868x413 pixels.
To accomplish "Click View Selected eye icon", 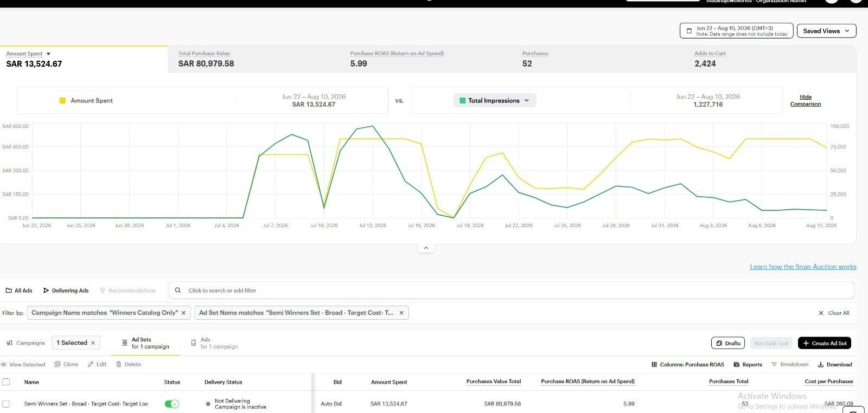I will pos(23,365).
